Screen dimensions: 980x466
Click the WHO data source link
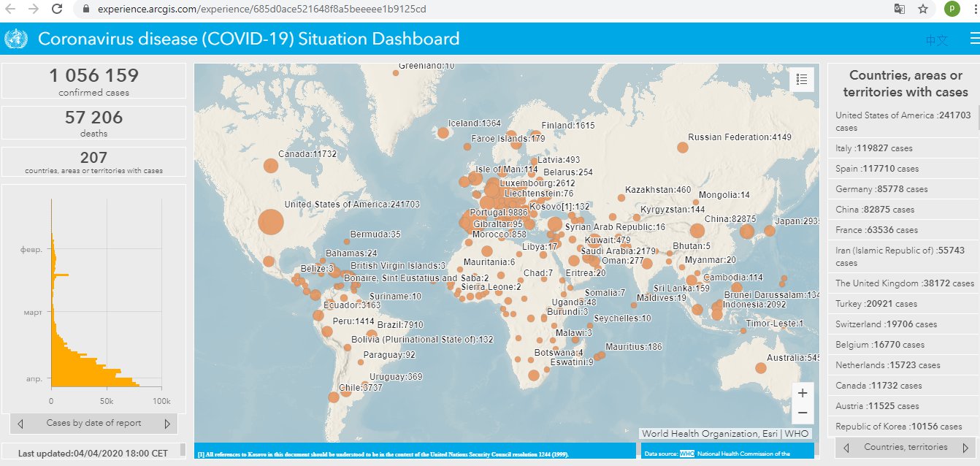point(687,454)
